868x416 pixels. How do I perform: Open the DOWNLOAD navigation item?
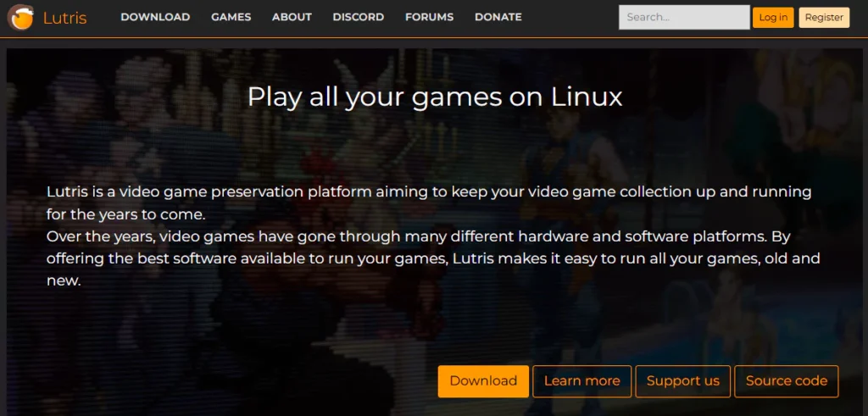point(155,17)
